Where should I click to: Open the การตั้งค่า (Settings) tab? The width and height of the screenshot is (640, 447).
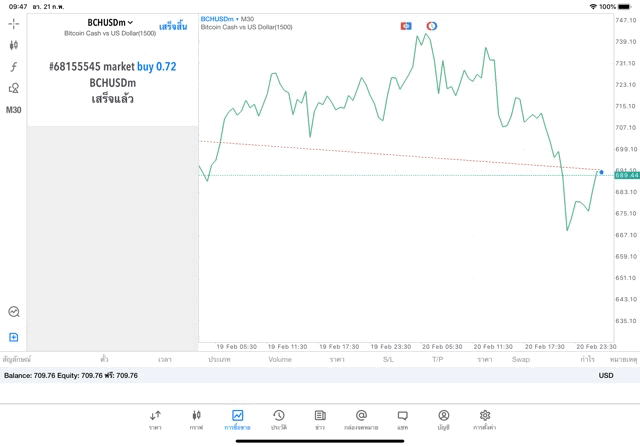pos(484,419)
